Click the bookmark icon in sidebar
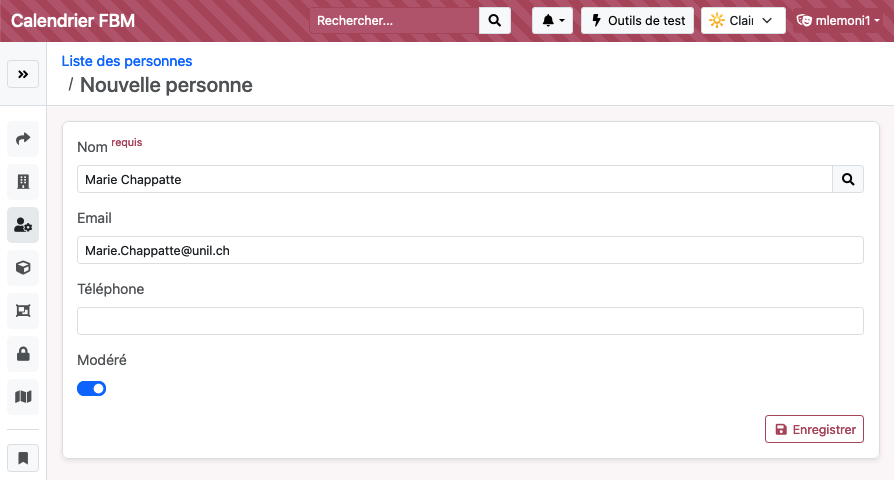894x480 pixels. point(23,458)
